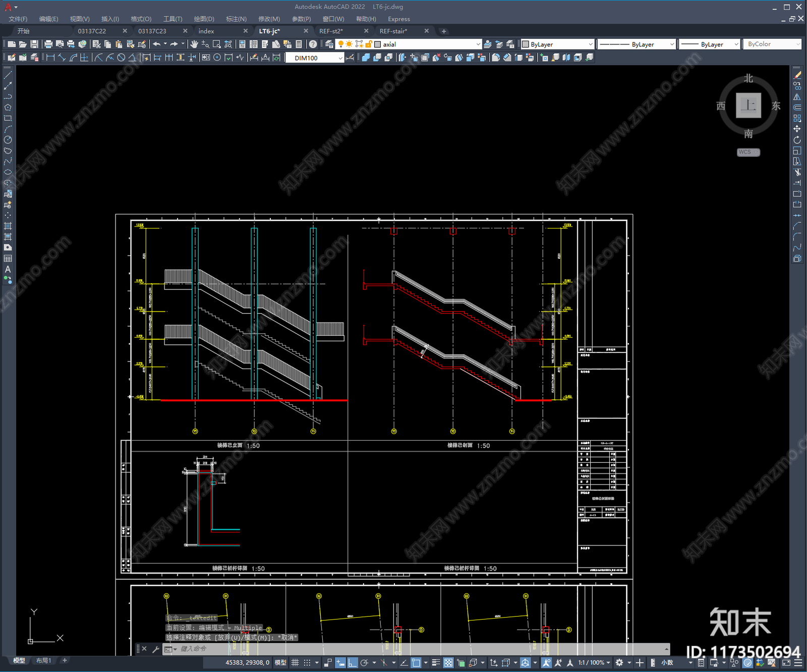Switch to the REF-st2* drawing tab
This screenshot has height=672, width=807.
[331, 31]
